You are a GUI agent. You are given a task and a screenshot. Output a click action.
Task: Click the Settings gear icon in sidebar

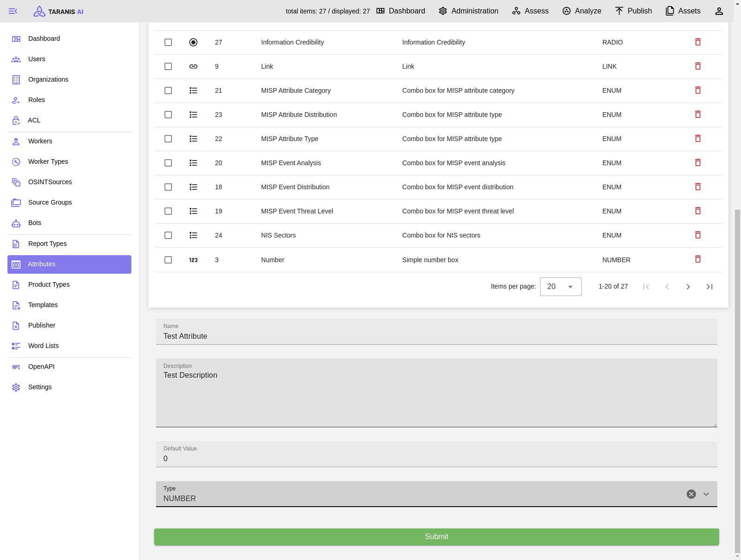[16, 387]
